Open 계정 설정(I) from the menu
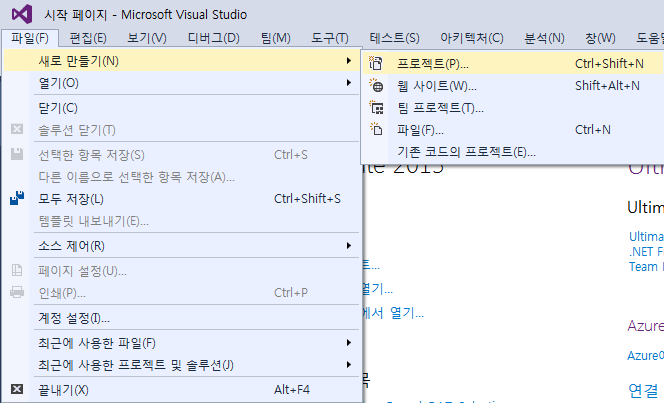Image resolution: width=664 pixels, height=403 pixels. coord(182,317)
